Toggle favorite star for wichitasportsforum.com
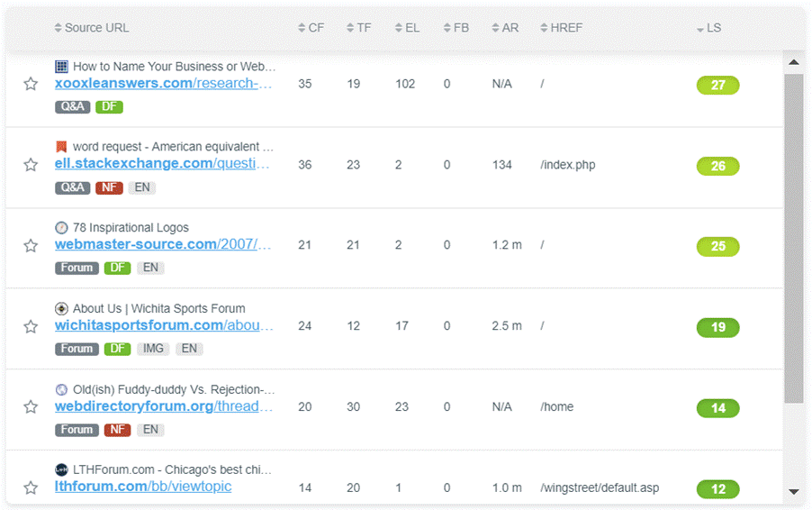The image size is (812, 510). pos(31,326)
